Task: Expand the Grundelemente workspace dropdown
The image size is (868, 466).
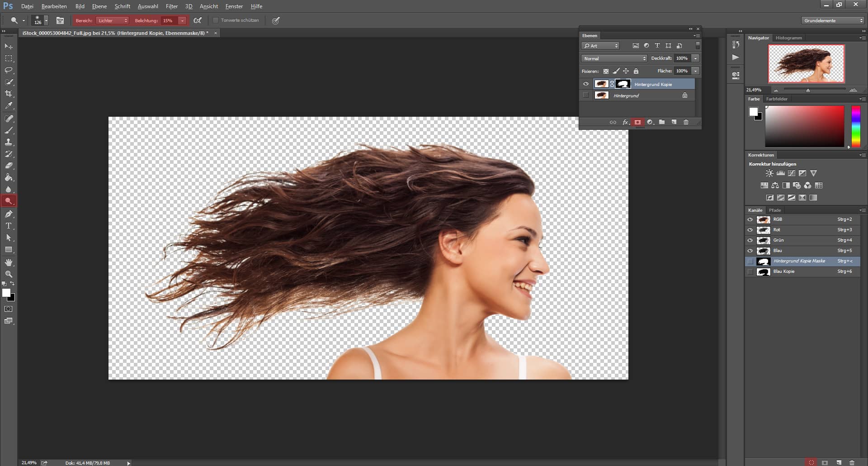Action: coord(833,20)
